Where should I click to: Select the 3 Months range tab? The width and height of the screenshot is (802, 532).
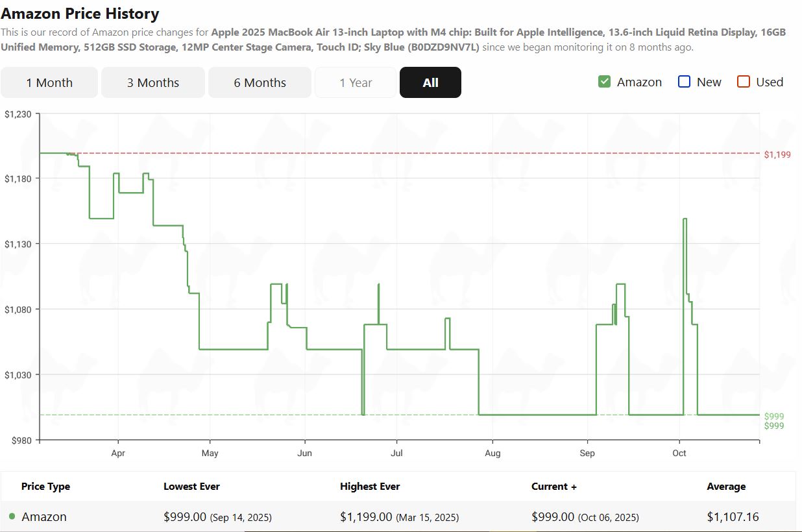point(153,82)
